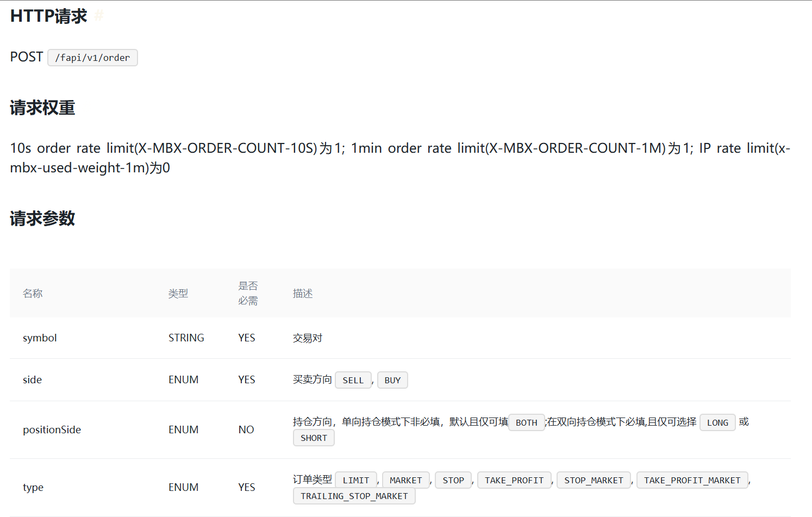The width and height of the screenshot is (812, 517).
Task: Click the 名称 table column header
Action: coord(33,293)
